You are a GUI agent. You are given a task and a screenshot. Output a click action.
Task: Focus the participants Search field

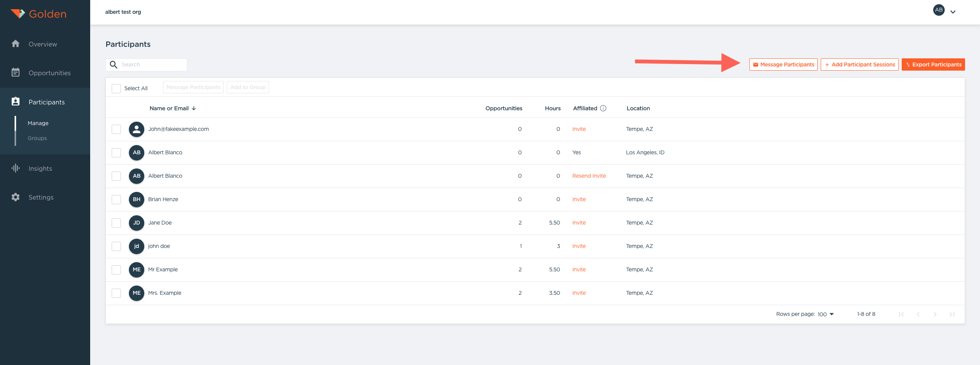pyautogui.click(x=152, y=64)
